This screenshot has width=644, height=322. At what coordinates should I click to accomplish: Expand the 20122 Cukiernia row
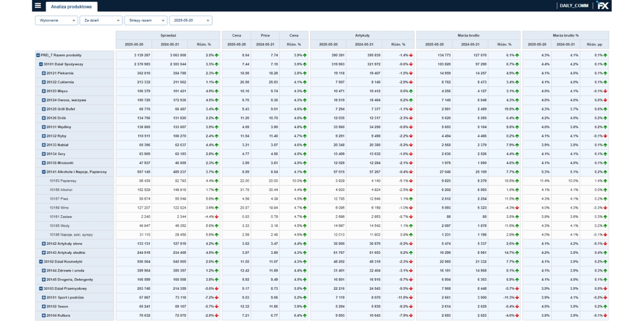point(44,82)
